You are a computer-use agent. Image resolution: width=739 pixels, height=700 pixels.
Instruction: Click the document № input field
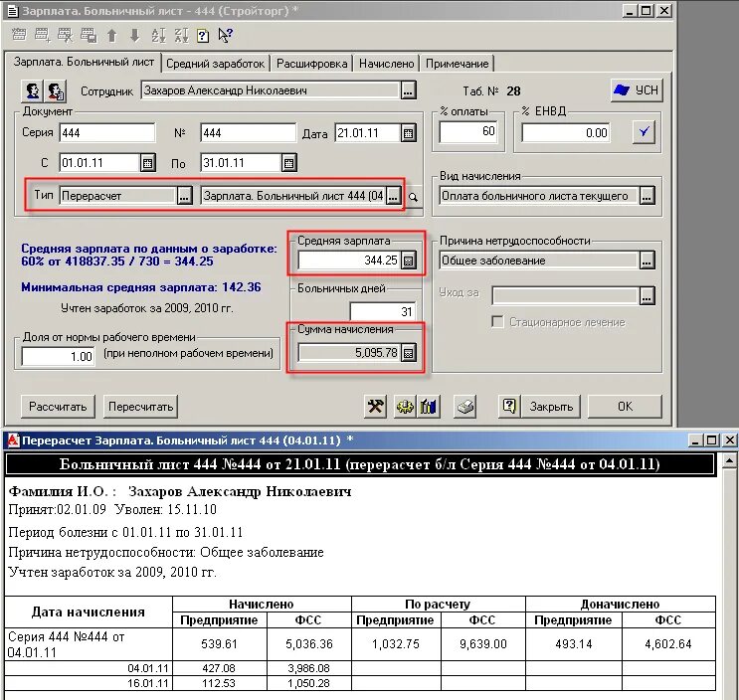pyautogui.click(x=249, y=133)
